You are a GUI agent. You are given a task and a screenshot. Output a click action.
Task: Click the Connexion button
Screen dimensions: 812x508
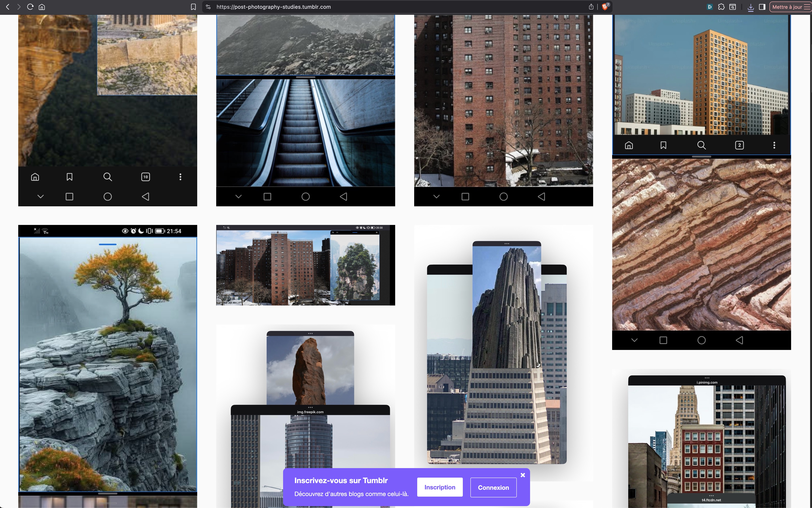493,487
